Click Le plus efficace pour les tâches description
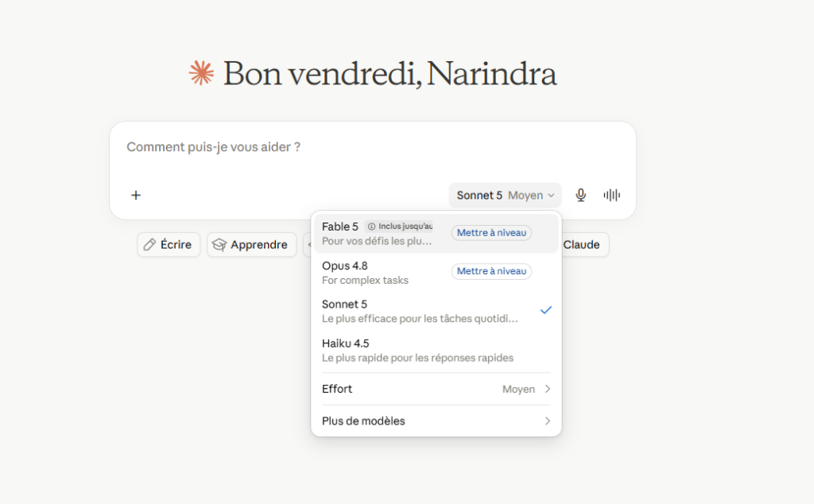This screenshot has width=814, height=504. click(x=420, y=319)
